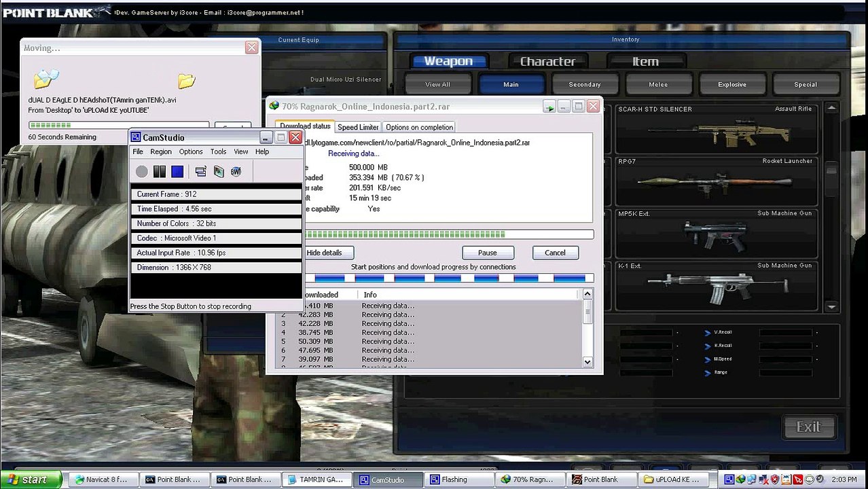Select Record to AVI icon
The height and width of the screenshot is (489, 868).
click(x=219, y=172)
